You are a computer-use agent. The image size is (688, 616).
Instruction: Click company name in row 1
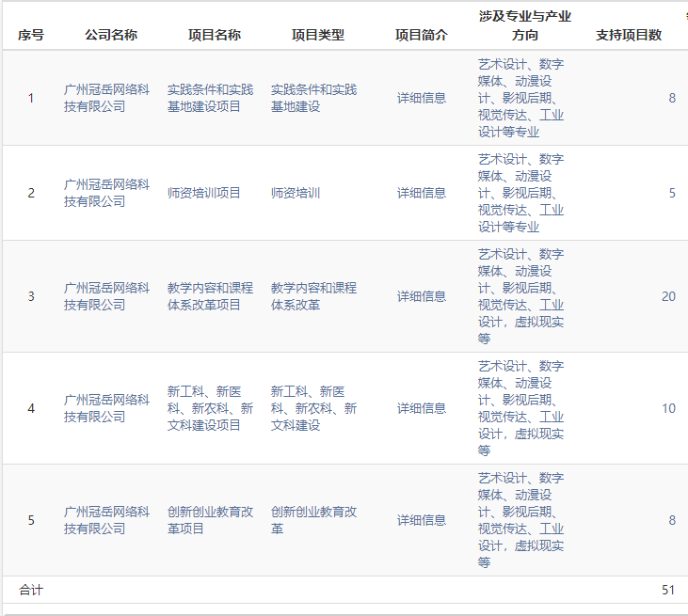click(x=106, y=98)
